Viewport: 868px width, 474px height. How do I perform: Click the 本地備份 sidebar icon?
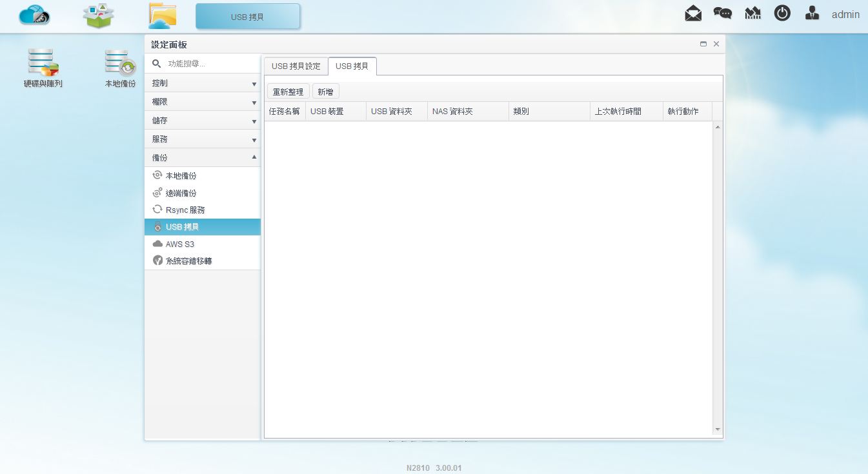(157, 175)
